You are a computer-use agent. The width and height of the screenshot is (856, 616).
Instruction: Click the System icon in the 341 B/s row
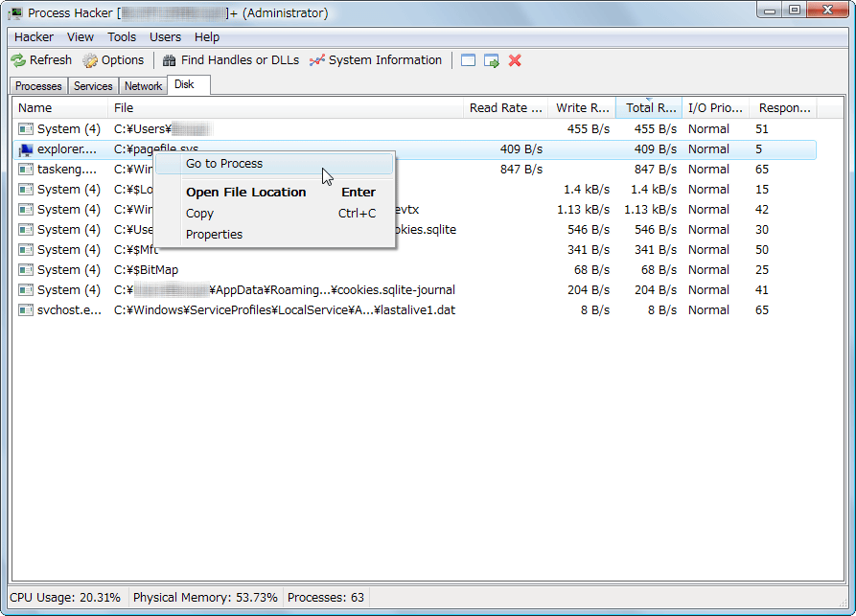click(x=26, y=250)
